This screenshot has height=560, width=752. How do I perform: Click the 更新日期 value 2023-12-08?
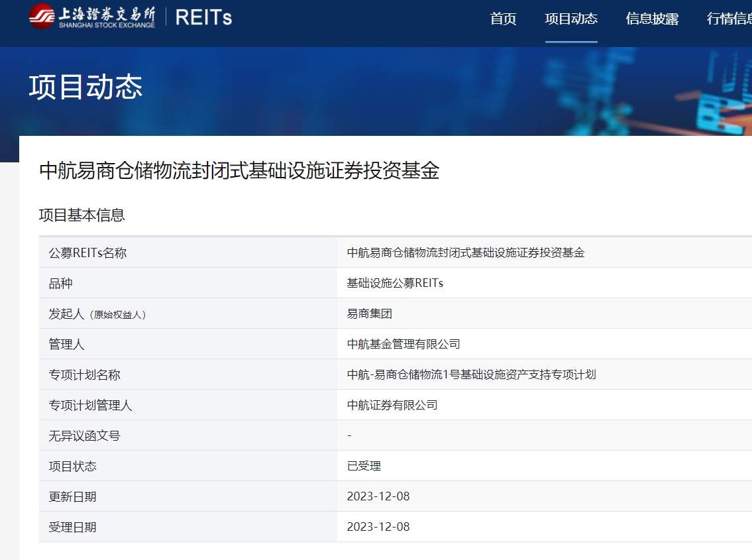point(378,496)
